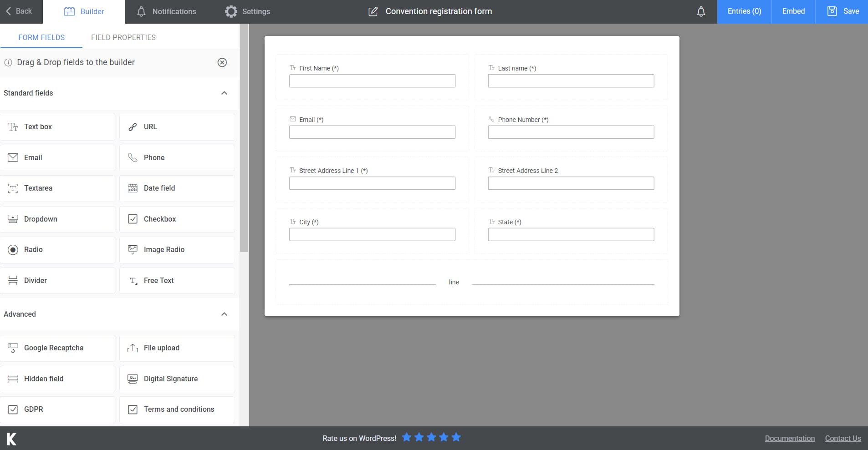The width and height of the screenshot is (868, 450).
Task: Select the Digital Signature field icon
Action: coord(133,379)
